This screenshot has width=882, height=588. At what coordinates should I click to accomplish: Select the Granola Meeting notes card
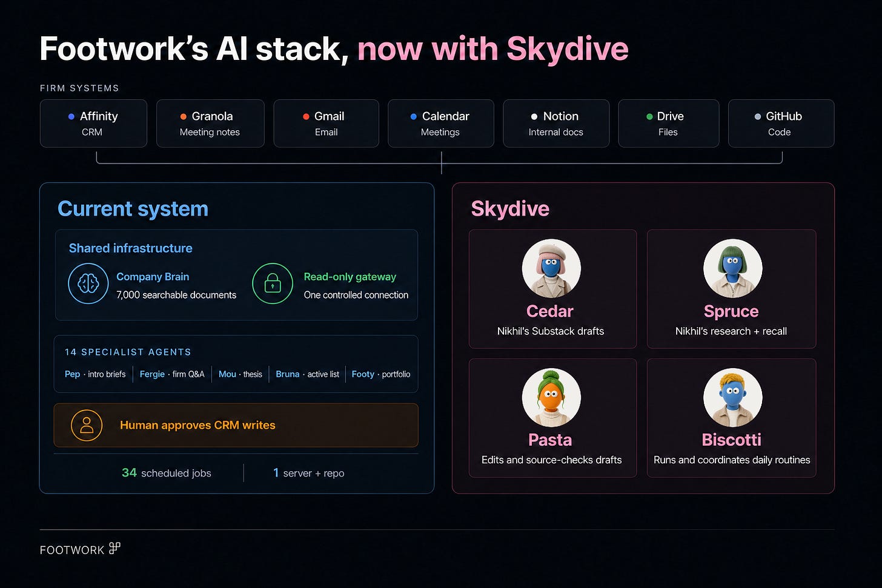[210, 124]
